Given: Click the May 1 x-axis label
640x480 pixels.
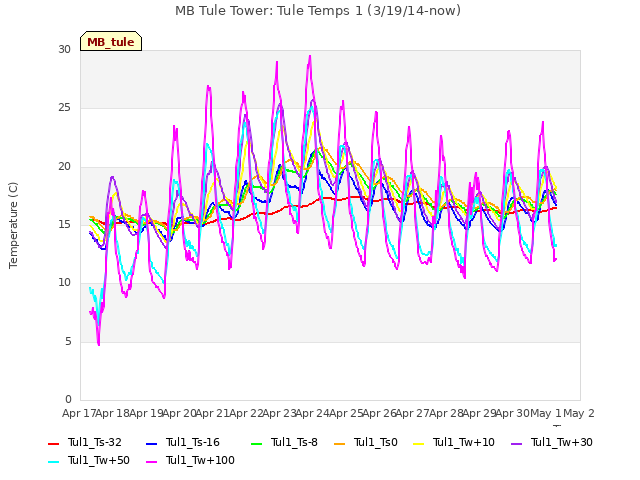Looking at the screenshot, I should click(x=546, y=413).
